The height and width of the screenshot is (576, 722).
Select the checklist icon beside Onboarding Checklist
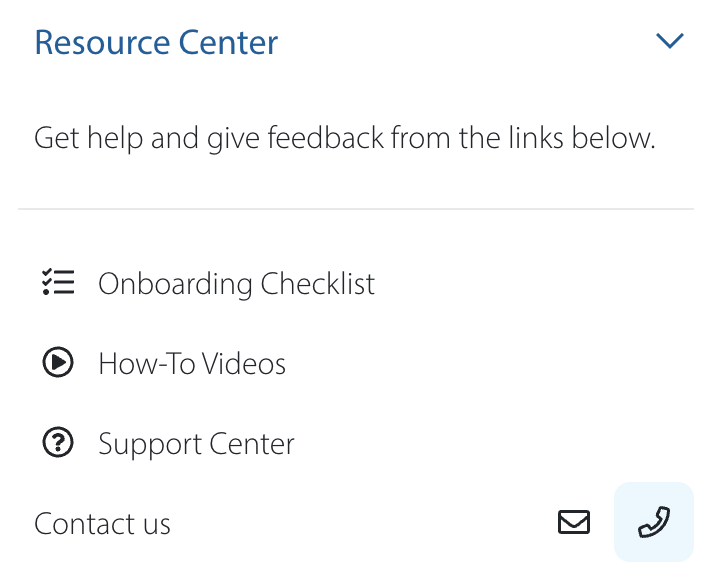pyautogui.click(x=58, y=283)
